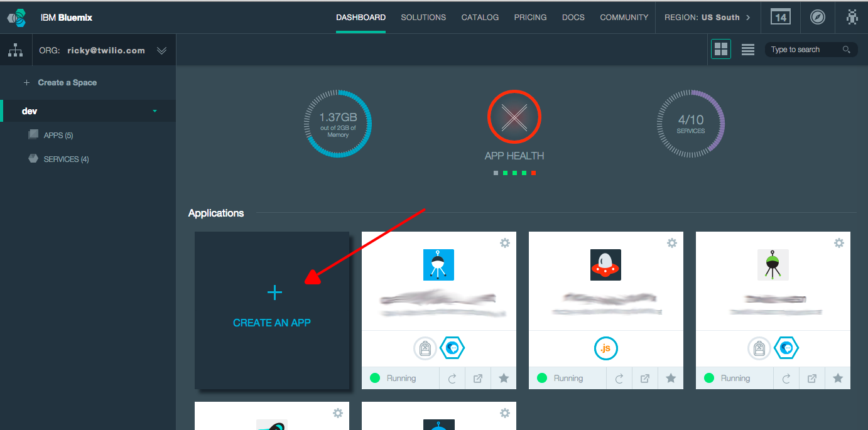Click the 1.37GB memory usage gauge
This screenshot has width=868, height=430.
(338, 123)
